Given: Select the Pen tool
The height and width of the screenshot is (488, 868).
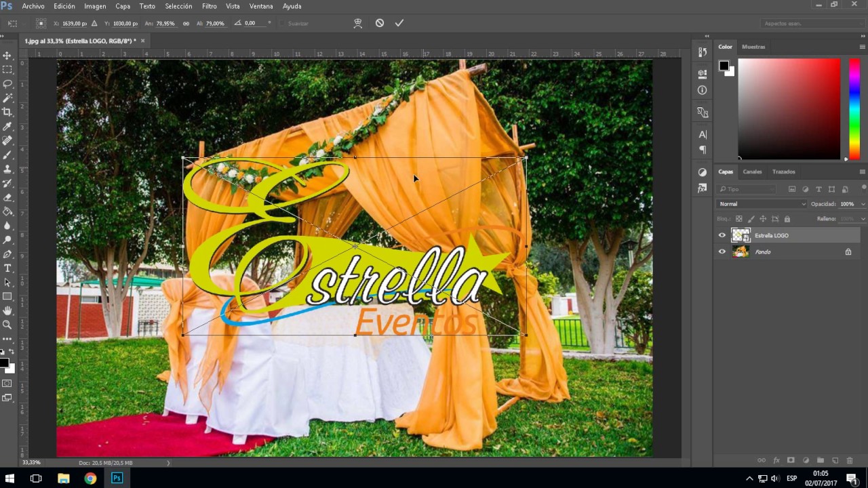Looking at the screenshot, I should pos(7,255).
